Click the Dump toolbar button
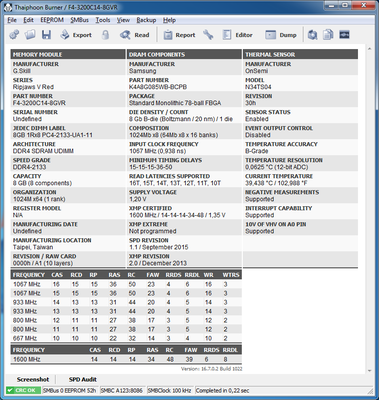 [x=281, y=35]
